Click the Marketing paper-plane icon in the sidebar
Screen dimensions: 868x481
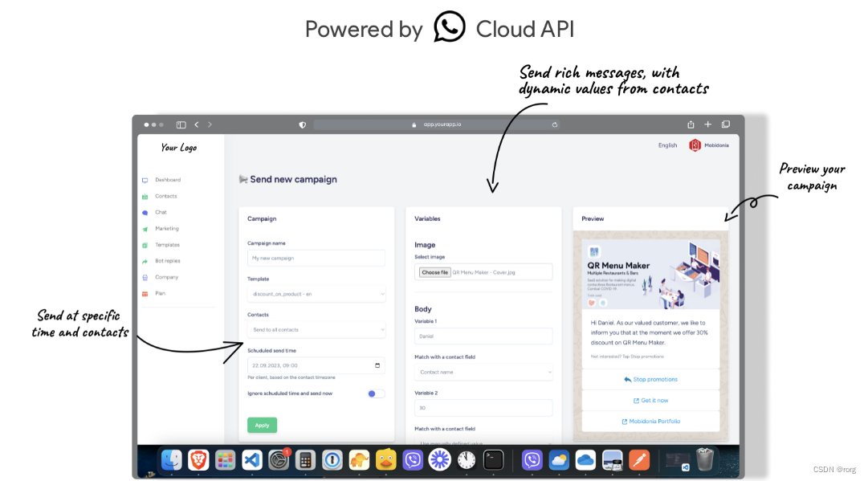pyautogui.click(x=145, y=229)
